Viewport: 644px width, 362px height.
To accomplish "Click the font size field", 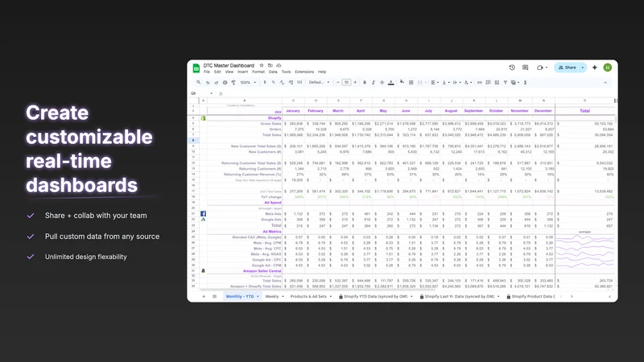I will pos(347,83).
